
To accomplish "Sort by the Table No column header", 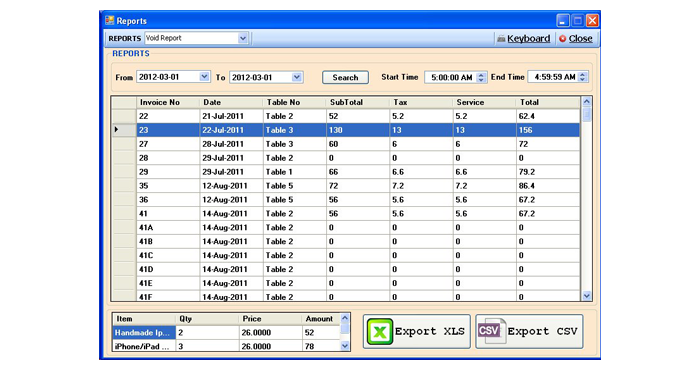I will tap(294, 102).
